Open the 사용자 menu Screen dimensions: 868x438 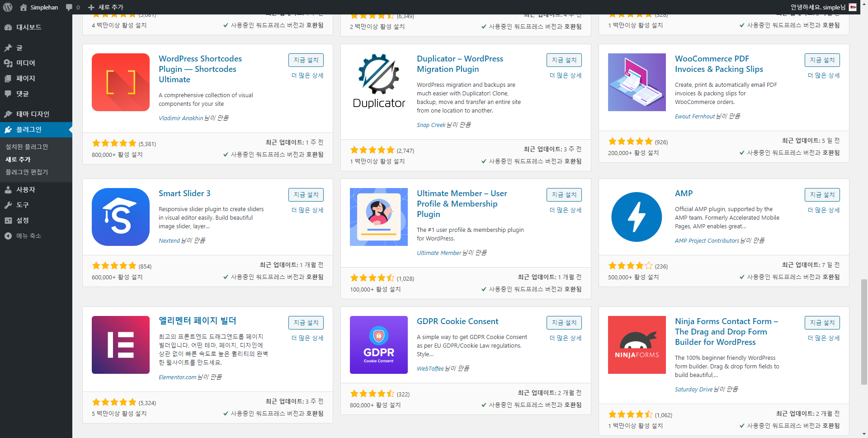tap(36, 189)
